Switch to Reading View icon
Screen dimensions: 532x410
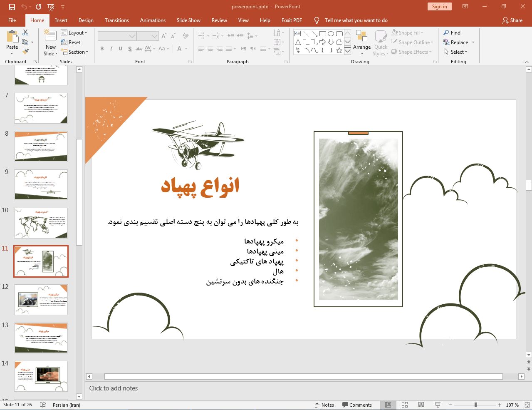coord(421,405)
